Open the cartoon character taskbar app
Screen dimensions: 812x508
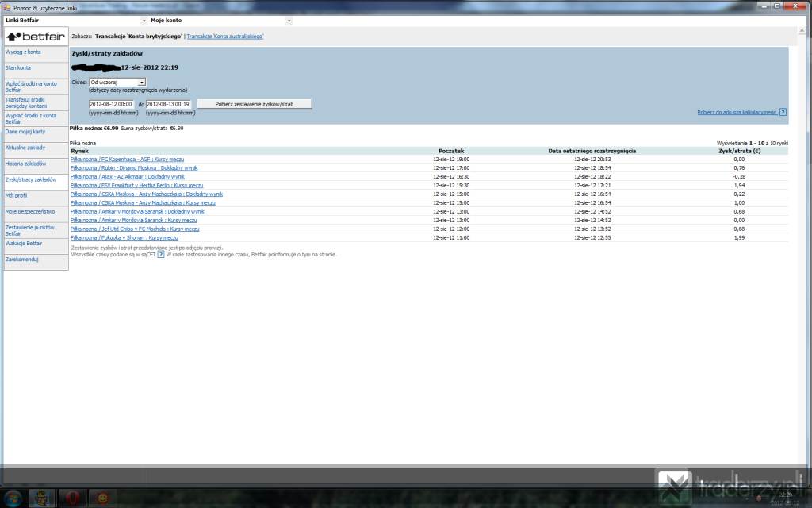coord(42,498)
